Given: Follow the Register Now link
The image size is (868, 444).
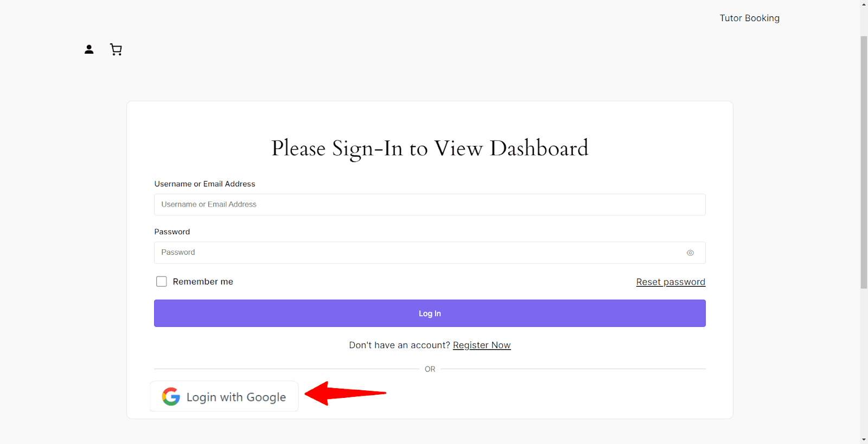Looking at the screenshot, I should [x=481, y=345].
